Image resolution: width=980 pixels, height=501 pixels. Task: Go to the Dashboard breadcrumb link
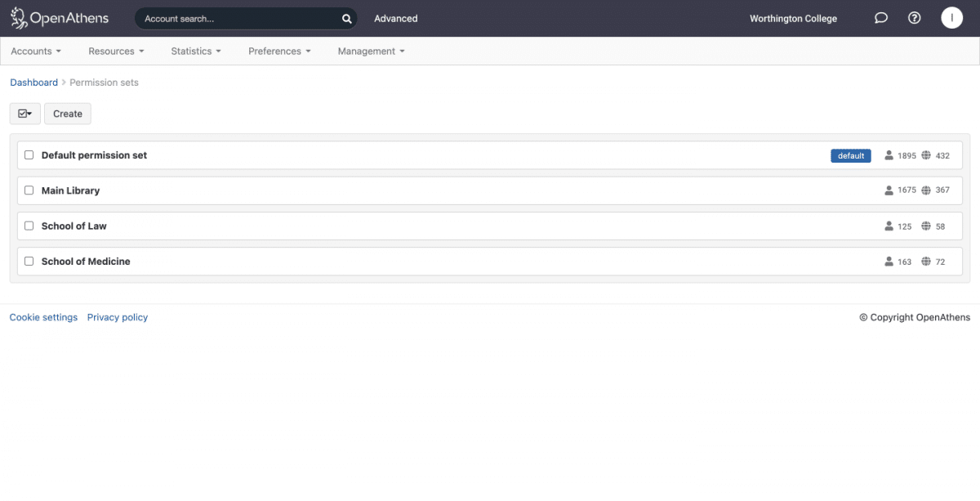tap(33, 83)
